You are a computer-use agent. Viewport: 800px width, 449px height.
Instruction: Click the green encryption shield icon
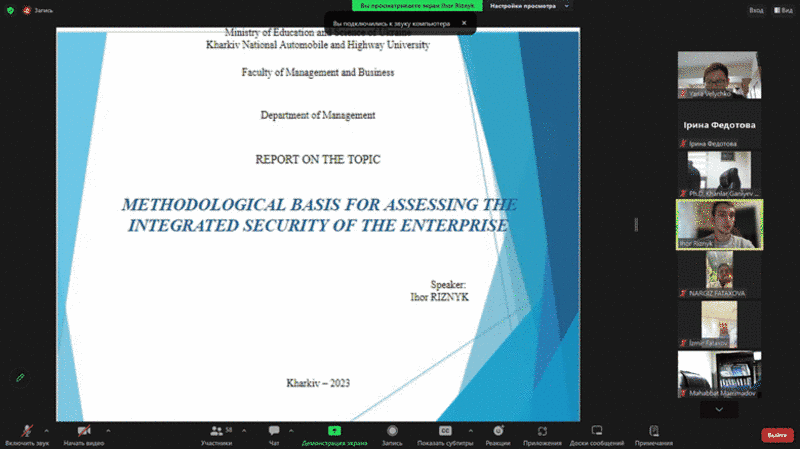click(x=10, y=11)
